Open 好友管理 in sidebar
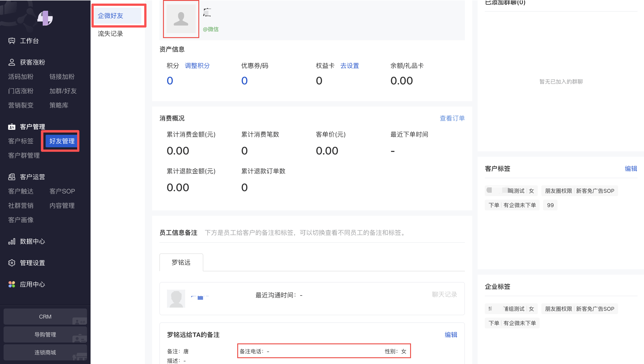Screen dimensions: 644x364 click(62, 141)
